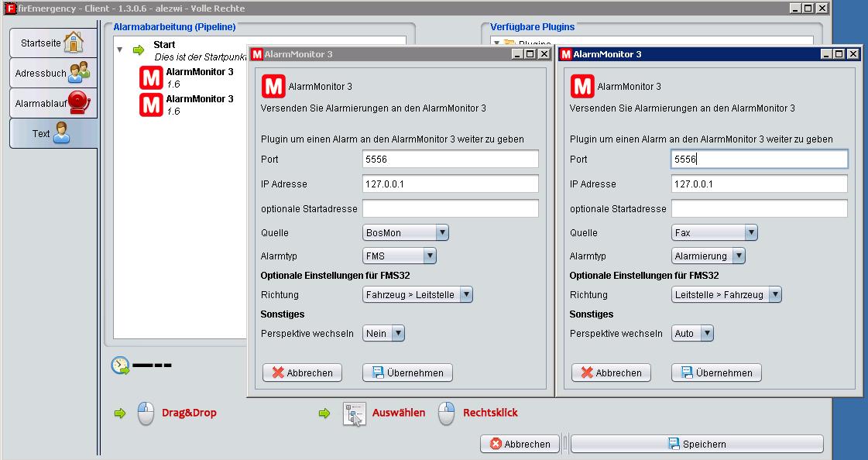The width and height of the screenshot is (868, 460).
Task: Click the M icon in right dialog title bar
Action: click(566, 54)
